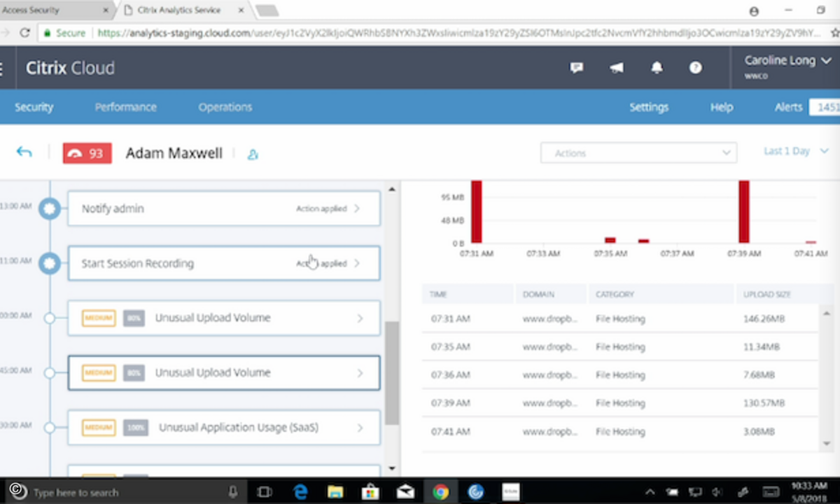Open the Actions dropdown
This screenshot has width=840, height=504.
click(638, 153)
